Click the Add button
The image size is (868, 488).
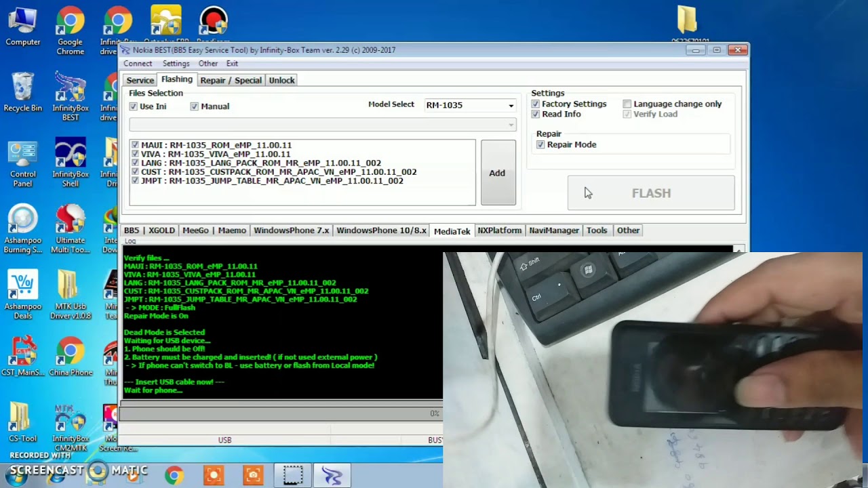(x=498, y=173)
